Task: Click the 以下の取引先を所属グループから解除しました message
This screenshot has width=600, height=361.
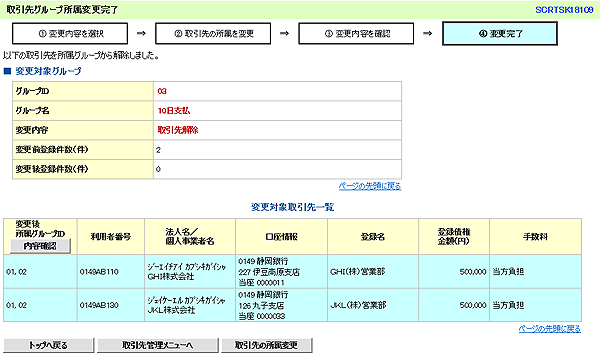Action: [81, 56]
